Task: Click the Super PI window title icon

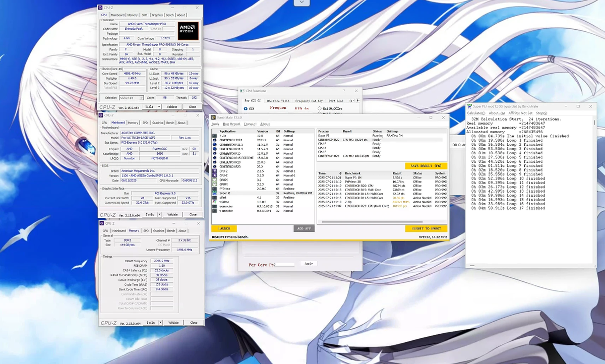Action: (x=469, y=106)
